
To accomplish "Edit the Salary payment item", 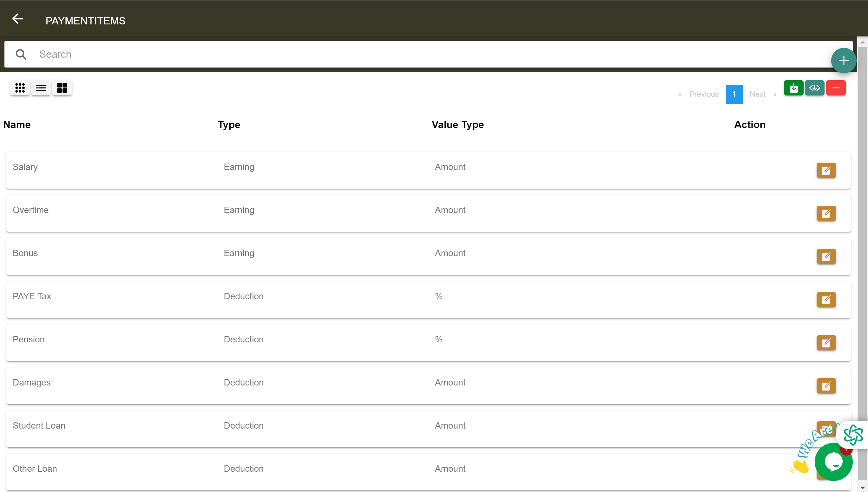I will coord(826,170).
